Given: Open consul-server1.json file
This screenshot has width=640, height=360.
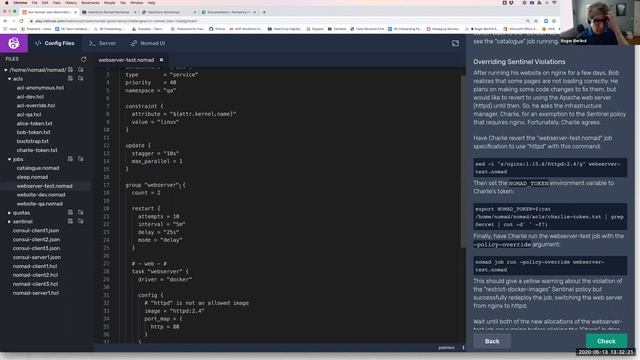Looking at the screenshot, I should click(37, 257).
